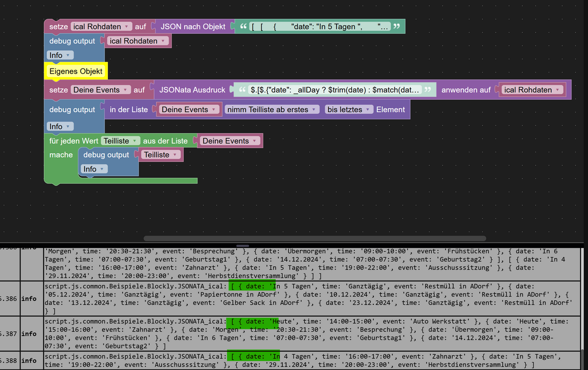Viewport: 588px width, 370px height.
Task: Click timestamp '5.386' in the log
Action: click(9, 298)
